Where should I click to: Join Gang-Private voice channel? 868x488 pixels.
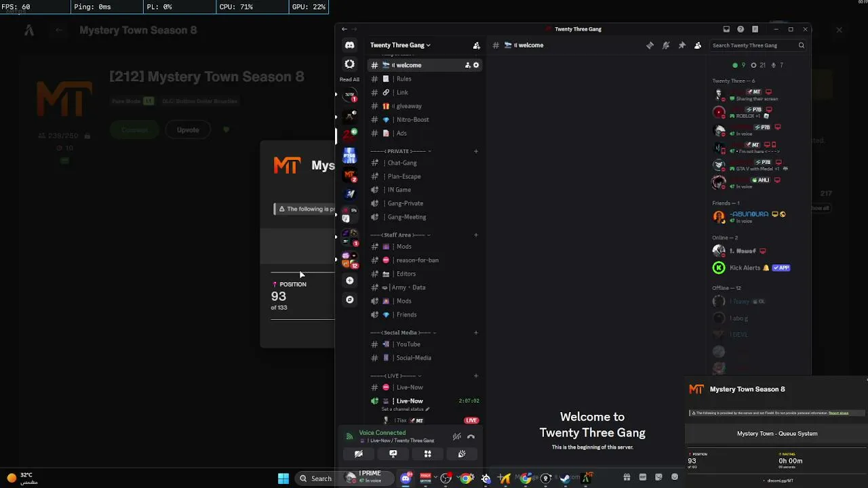click(425, 203)
